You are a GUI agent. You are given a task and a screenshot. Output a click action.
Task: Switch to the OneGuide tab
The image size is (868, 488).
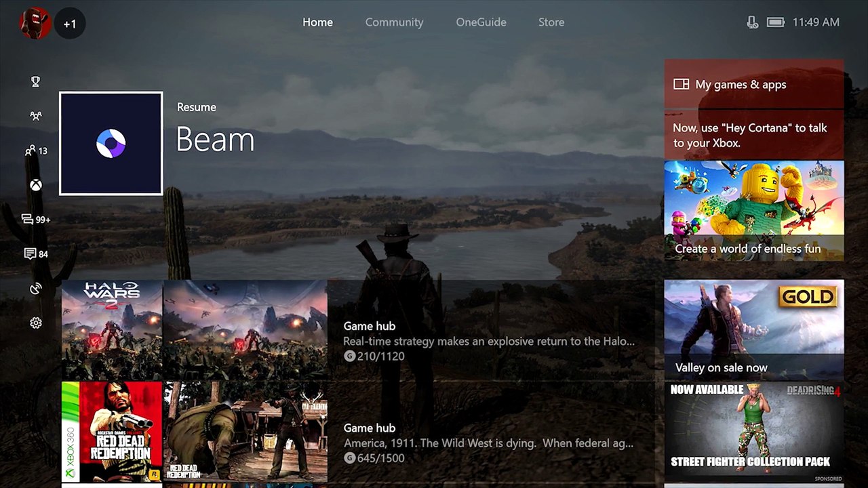point(481,22)
